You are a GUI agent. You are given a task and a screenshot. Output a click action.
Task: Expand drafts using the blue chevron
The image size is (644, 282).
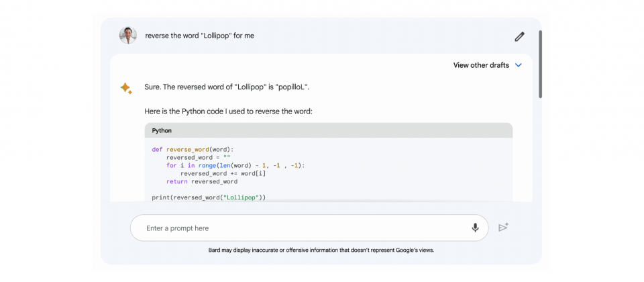click(518, 65)
